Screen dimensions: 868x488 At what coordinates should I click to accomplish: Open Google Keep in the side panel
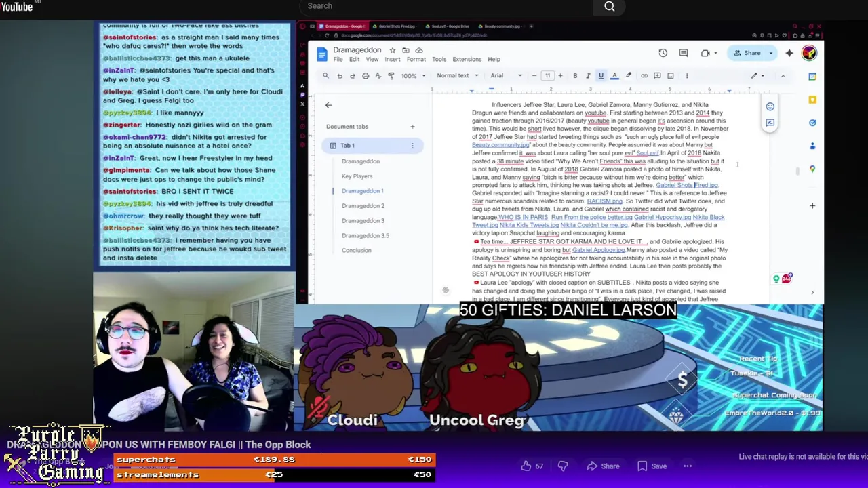(x=812, y=100)
